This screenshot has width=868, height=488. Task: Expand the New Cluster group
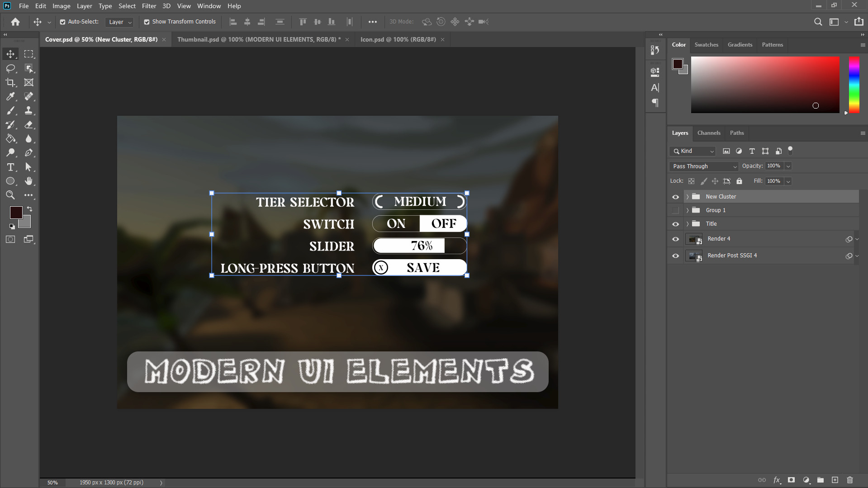[688, 197]
